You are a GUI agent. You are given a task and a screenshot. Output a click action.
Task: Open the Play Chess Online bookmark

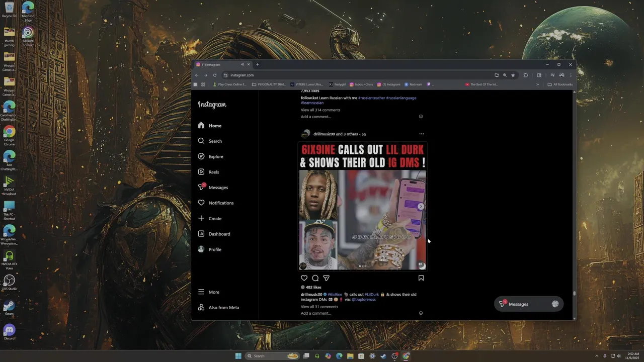(229, 84)
